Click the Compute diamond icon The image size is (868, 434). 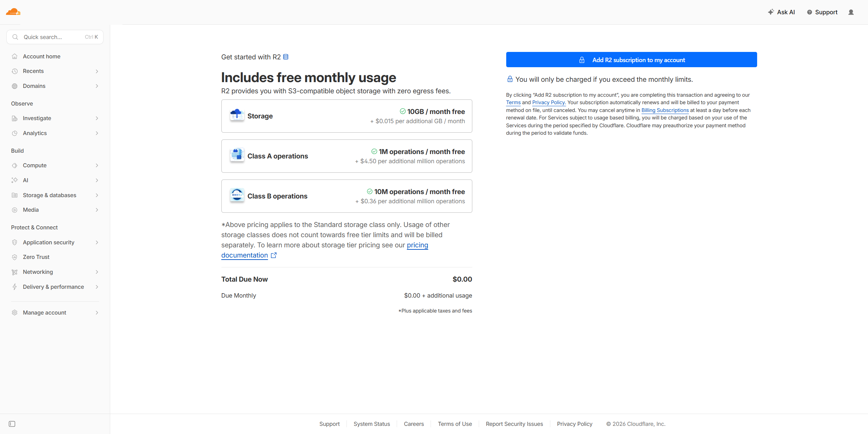(15, 166)
